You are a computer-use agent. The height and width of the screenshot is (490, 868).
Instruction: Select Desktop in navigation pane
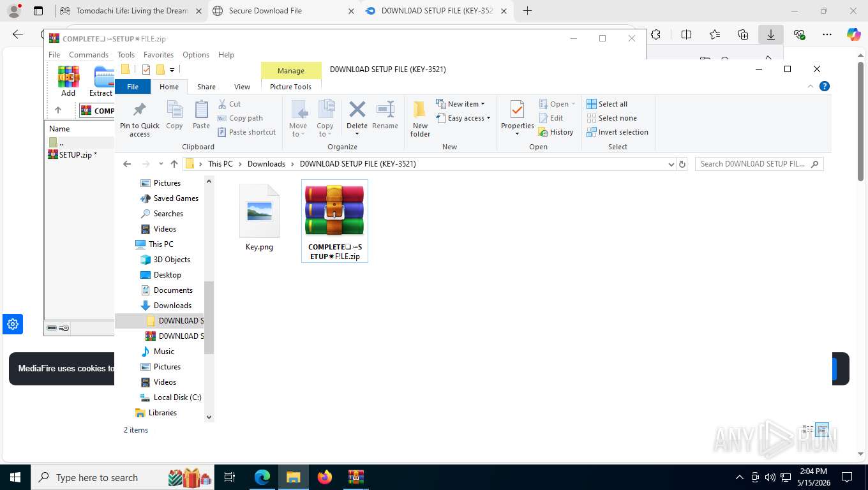(160, 275)
